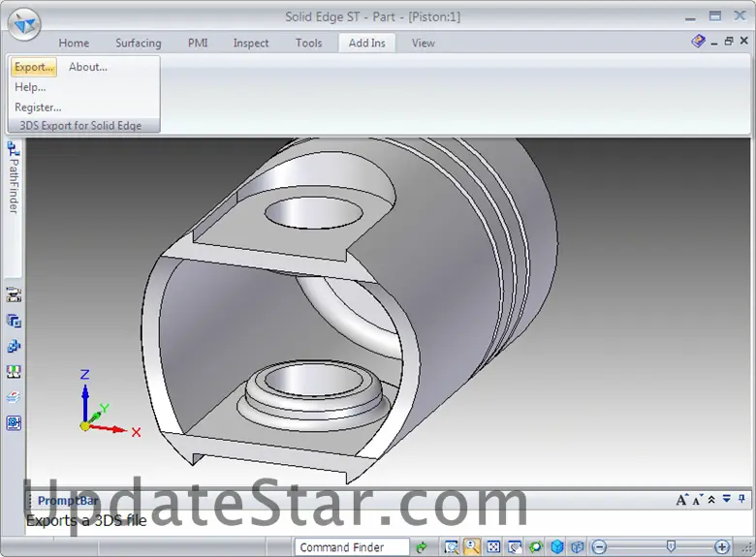Screen dimensions: 756x557
Task: Grab the window resize grip in status bar
Action: (x=746, y=548)
